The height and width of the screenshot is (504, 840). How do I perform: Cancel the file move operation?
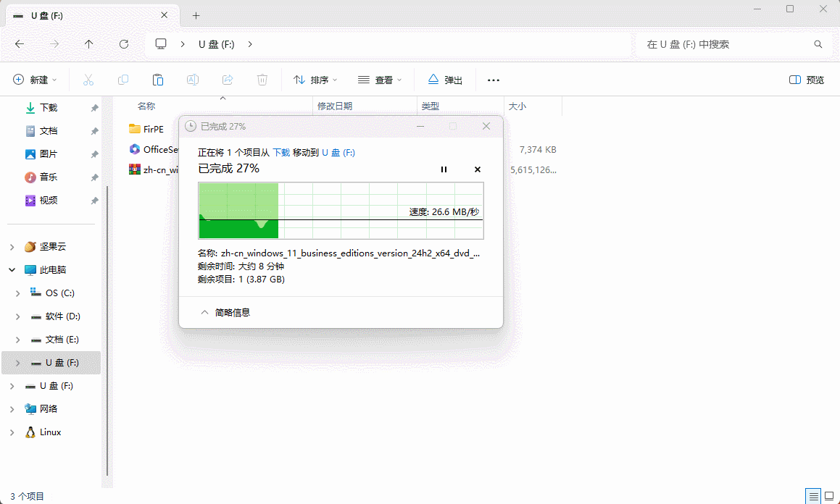[x=477, y=169]
